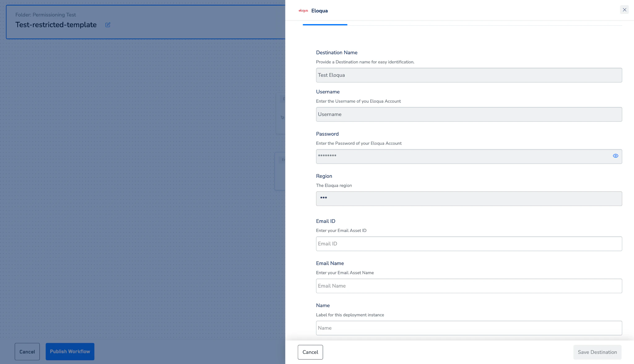
Task: Click the Eloqua logo icon in header
Action: (x=303, y=11)
